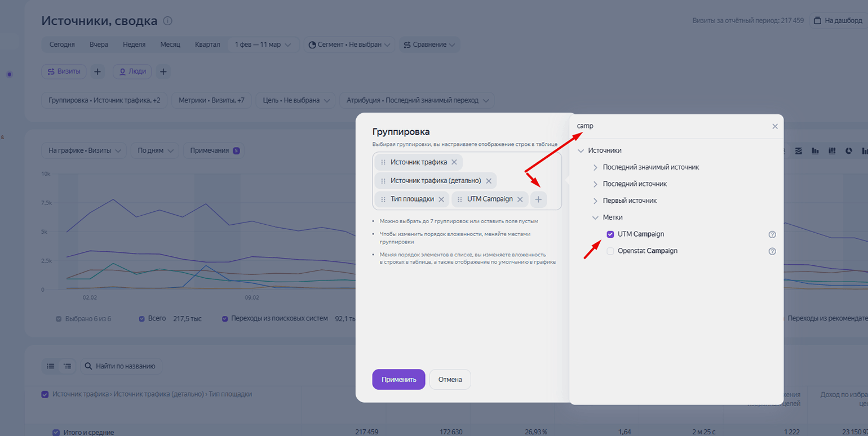
Task: Click the 'Применить' button
Action: point(398,380)
